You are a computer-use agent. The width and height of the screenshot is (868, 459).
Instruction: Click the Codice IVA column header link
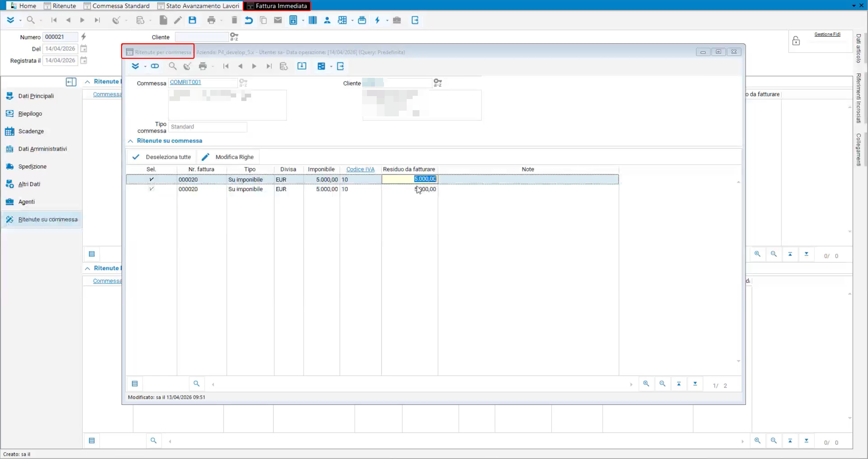pyautogui.click(x=360, y=169)
